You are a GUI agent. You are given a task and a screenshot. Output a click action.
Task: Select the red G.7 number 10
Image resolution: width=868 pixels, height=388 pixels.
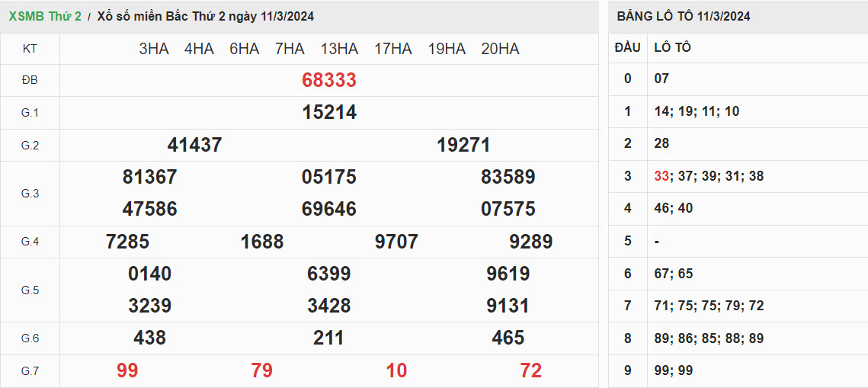396,370
